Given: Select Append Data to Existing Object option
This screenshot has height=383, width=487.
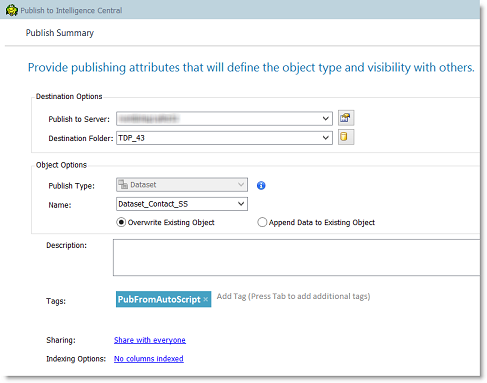Looking at the screenshot, I should [x=262, y=222].
